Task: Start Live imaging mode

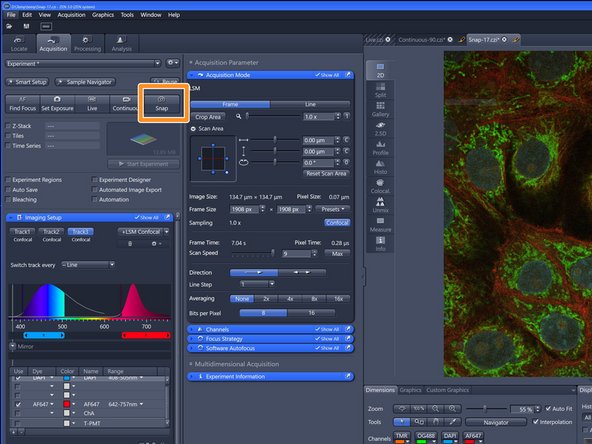Action: pyautogui.click(x=92, y=103)
